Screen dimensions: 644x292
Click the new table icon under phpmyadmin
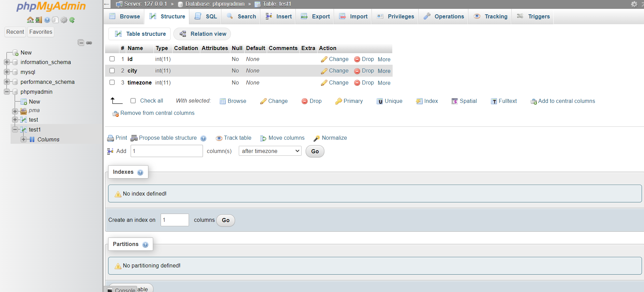(24, 102)
